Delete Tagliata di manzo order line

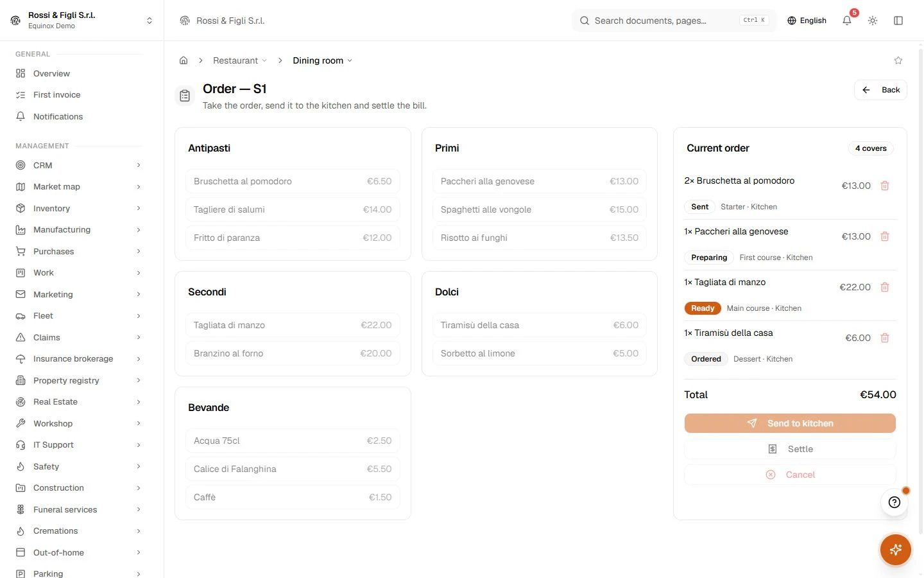[x=885, y=287]
